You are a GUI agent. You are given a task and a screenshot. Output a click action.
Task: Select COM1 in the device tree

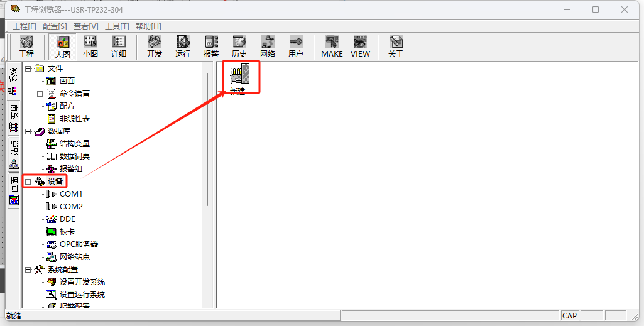(71, 194)
